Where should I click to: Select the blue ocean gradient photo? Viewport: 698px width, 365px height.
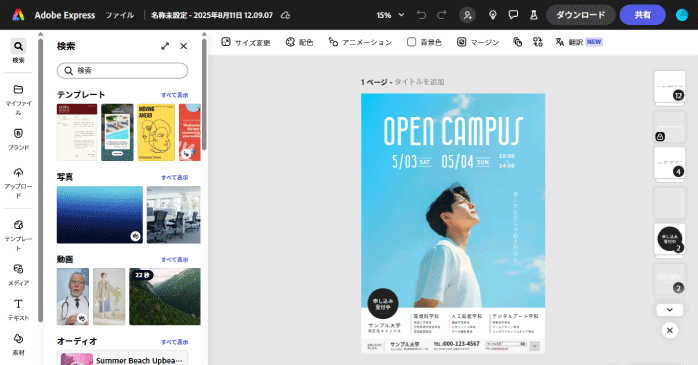point(100,215)
